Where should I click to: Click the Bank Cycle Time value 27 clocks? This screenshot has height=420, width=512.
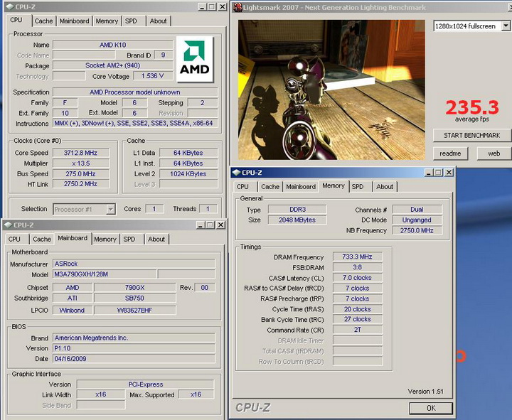pos(357,319)
